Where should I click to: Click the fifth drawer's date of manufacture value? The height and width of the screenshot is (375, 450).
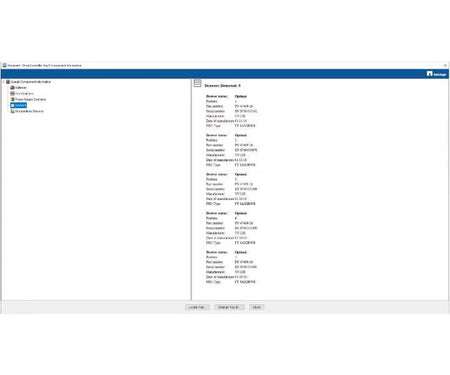coord(241,277)
